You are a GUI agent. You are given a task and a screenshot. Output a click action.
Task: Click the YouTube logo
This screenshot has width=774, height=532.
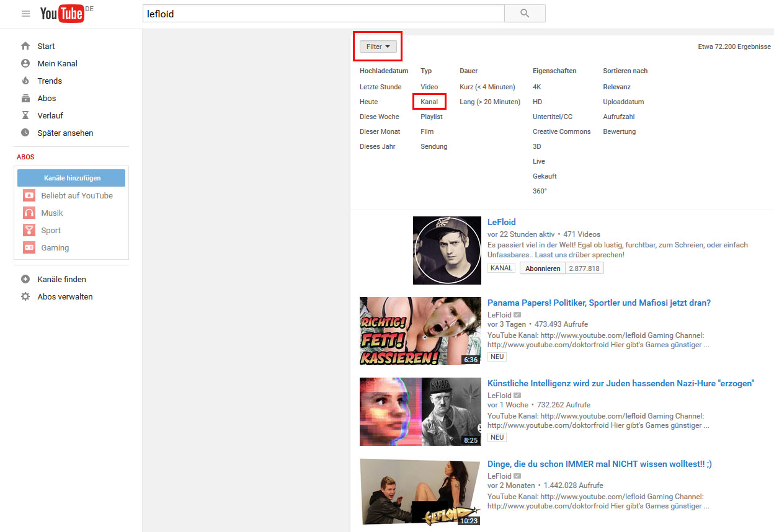pyautogui.click(x=62, y=14)
